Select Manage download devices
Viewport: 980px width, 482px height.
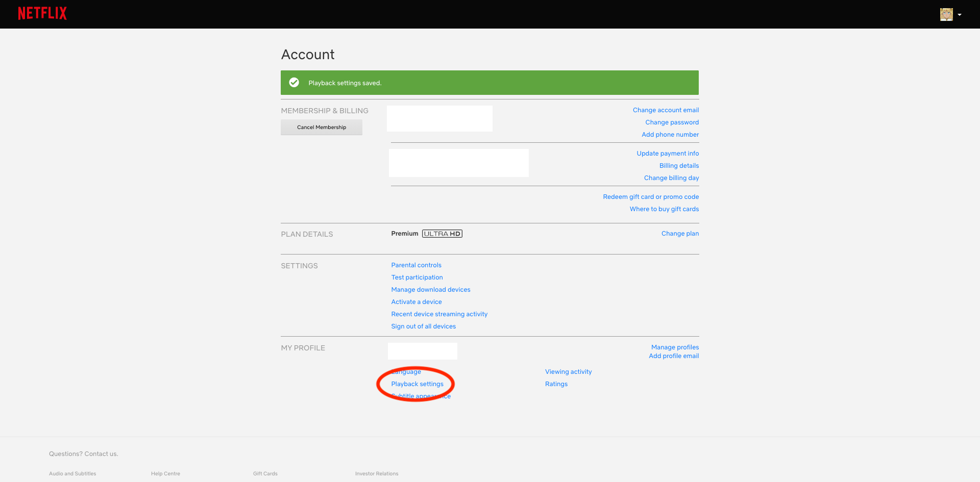(431, 290)
